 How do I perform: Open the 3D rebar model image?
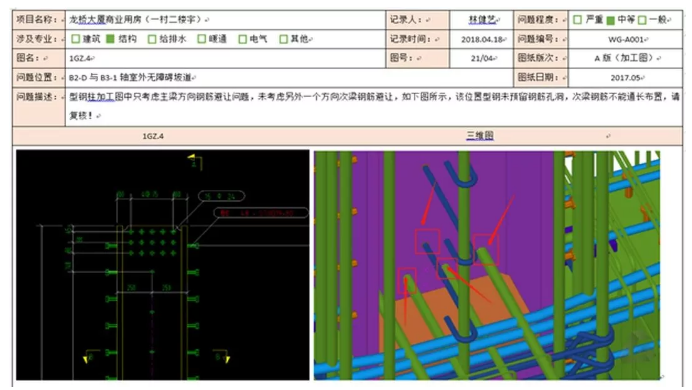pyautogui.click(x=487, y=265)
